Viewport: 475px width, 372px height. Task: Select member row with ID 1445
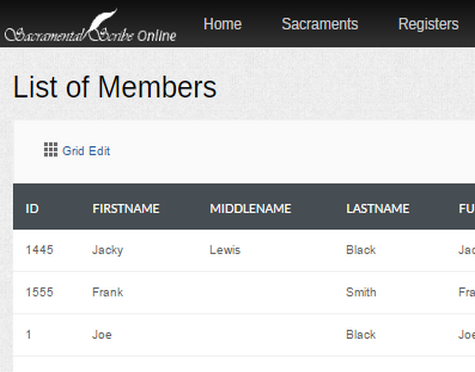point(244,250)
